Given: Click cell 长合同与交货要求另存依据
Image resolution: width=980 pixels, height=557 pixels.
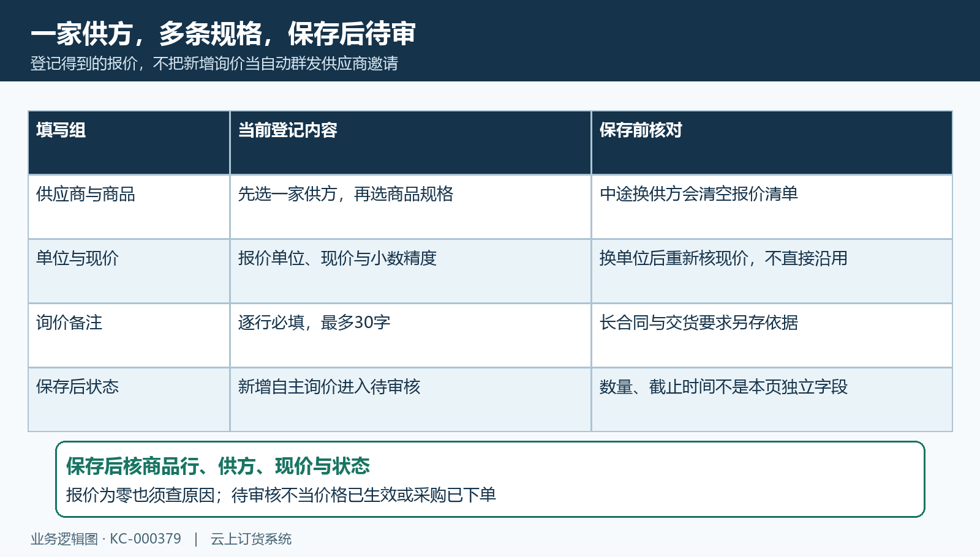Looking at the screenshot, I should click(x=772, y=335).
